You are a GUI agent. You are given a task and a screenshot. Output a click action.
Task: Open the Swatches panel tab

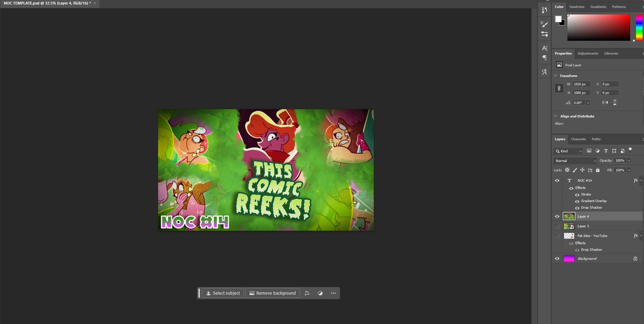click(x=576, y=6)
